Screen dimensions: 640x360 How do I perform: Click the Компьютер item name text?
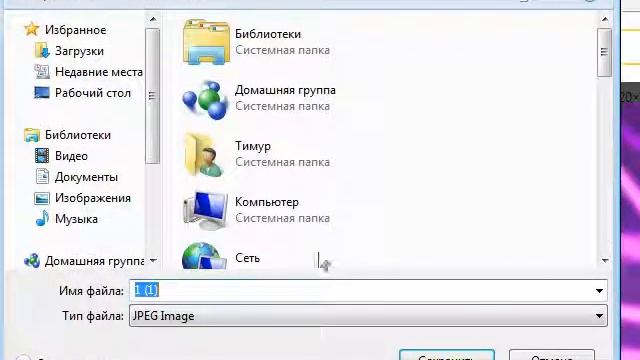point(267,202)
